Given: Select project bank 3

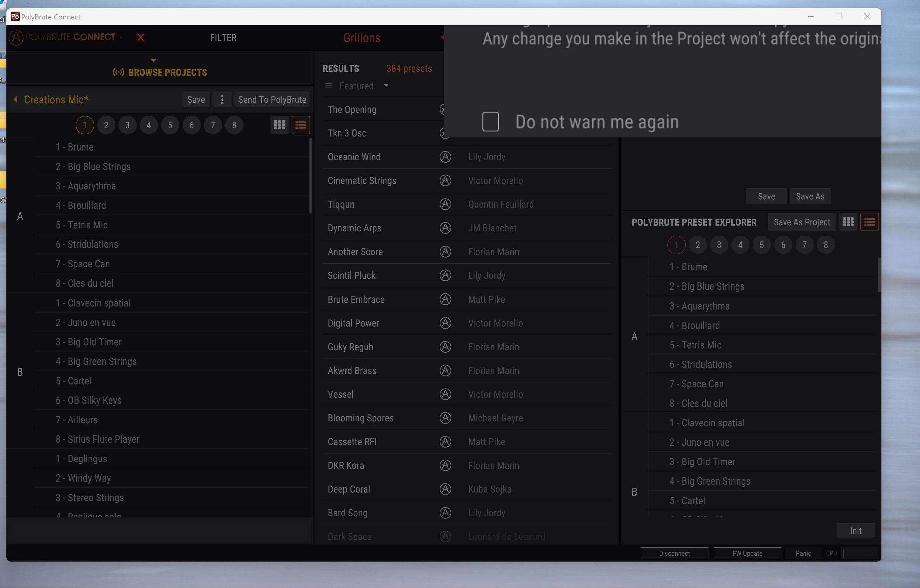Looking at the screenshot, I should pos(128,125).
